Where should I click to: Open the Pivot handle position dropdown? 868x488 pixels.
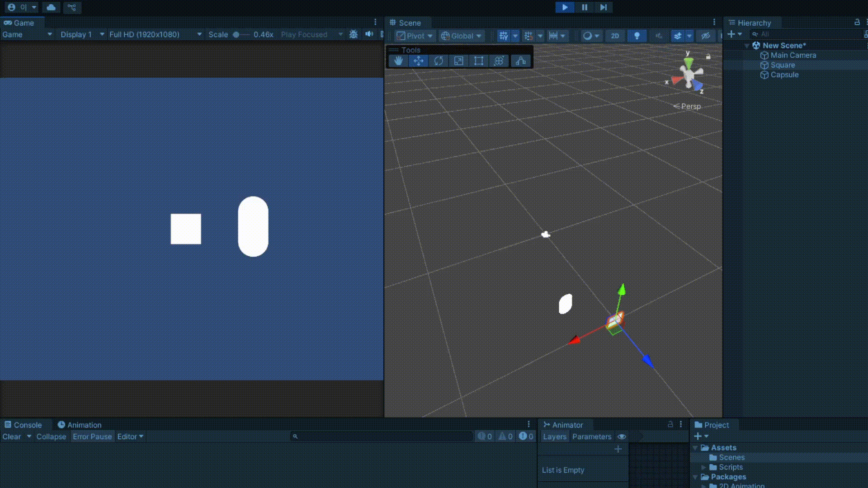coord(415,36)
